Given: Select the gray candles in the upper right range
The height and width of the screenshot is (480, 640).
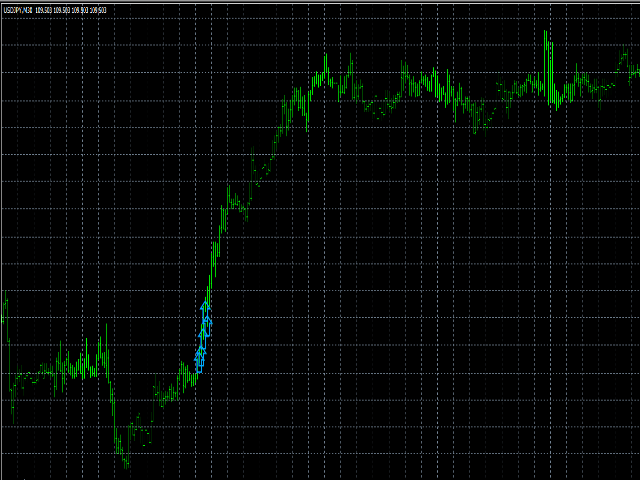Looking at the screenshot, I should click(x=430, y=90).
